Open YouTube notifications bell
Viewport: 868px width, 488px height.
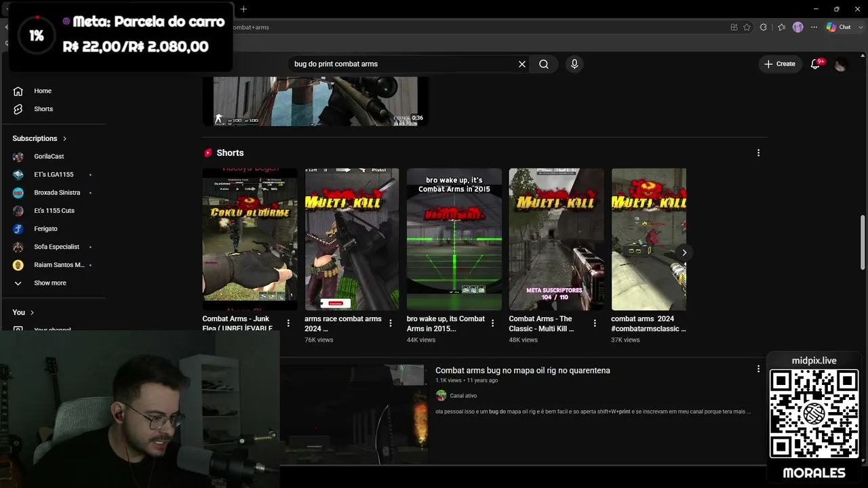click(x=816, y=64)
